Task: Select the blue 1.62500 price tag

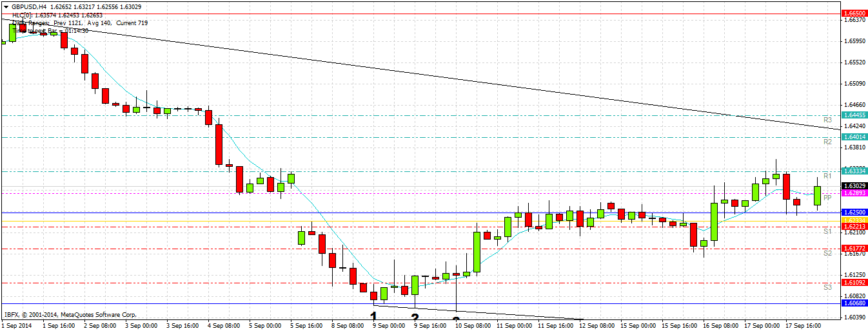Action: (x=854, y=212)
